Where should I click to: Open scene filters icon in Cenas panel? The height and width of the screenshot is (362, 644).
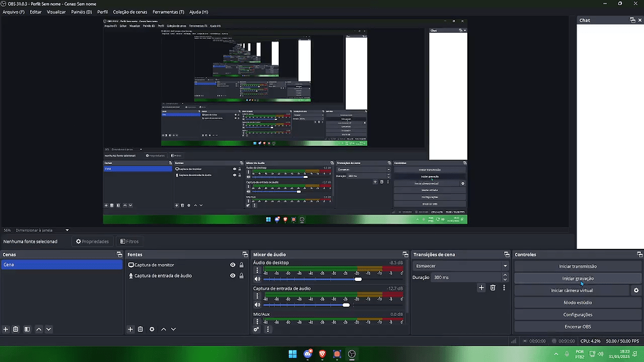click(27, 329)
